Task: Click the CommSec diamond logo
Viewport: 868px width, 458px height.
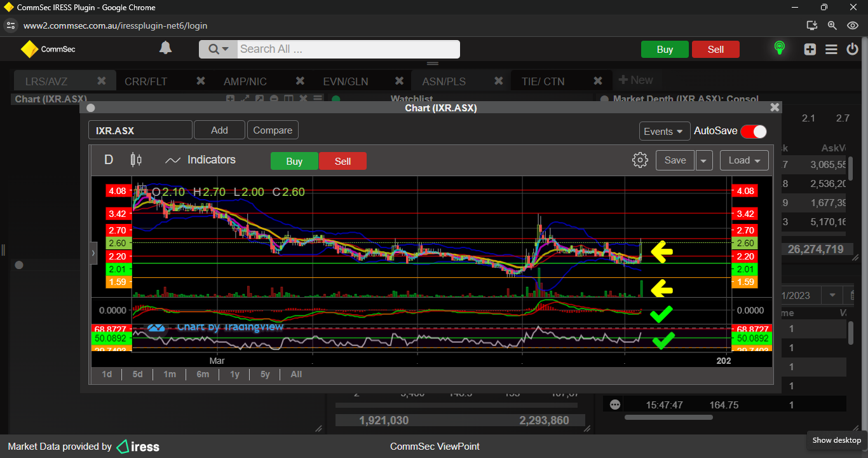Action: point(29,49)
